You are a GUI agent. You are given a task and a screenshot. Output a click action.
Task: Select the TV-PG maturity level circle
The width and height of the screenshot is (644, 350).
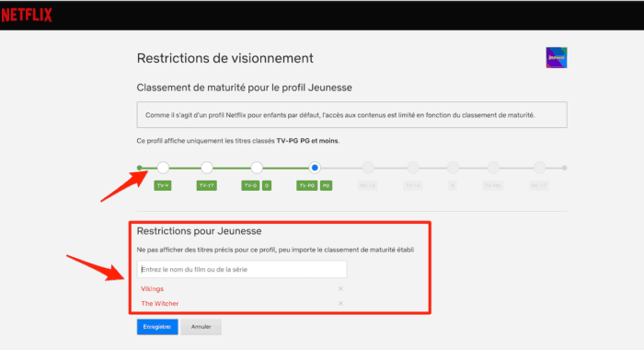click(x=315, y=168)
